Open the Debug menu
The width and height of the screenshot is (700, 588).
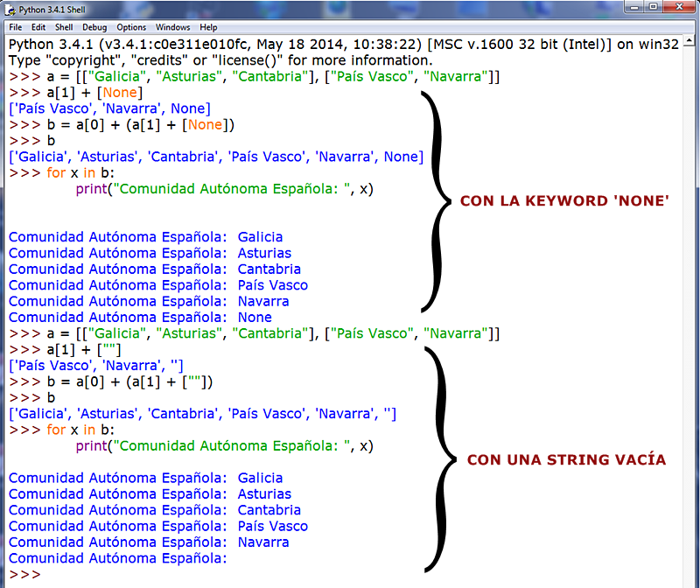point(93,27)
